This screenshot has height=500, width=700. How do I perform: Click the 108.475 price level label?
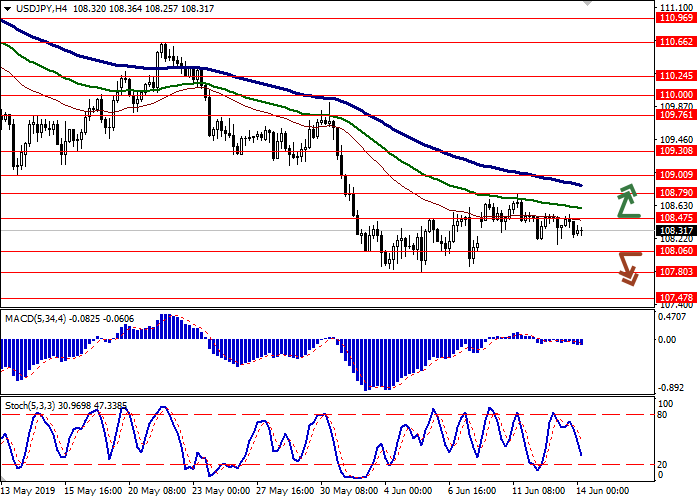click(675, 217)
